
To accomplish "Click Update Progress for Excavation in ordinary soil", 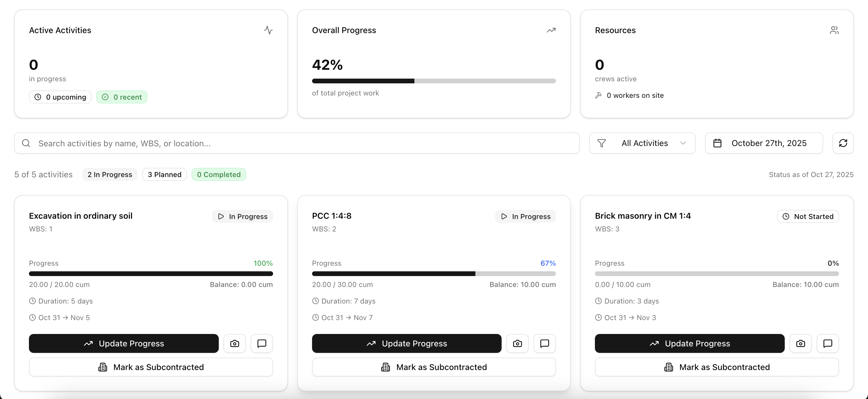I will click(x=124, y=343).
